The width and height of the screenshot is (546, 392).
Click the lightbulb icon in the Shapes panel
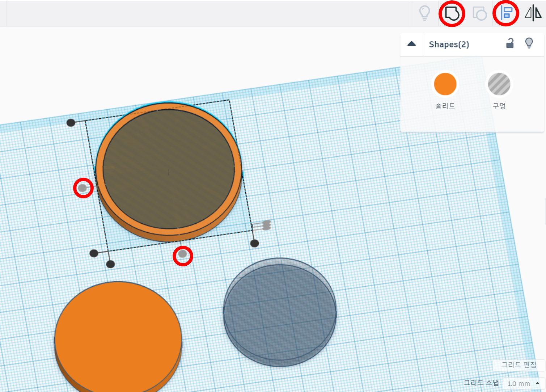[529, 43]
